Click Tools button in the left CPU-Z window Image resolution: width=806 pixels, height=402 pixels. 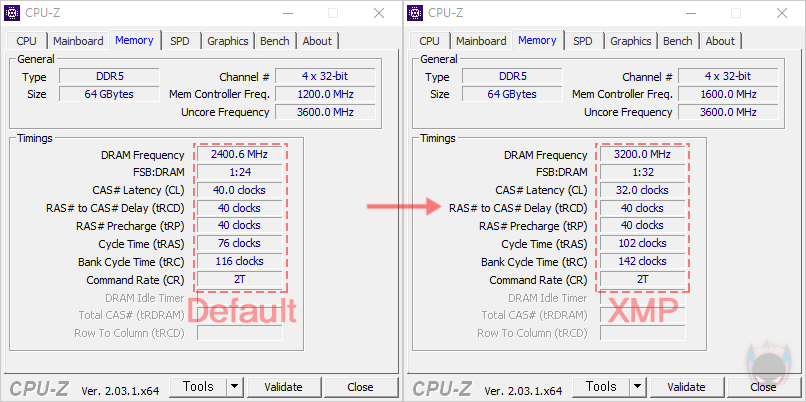198,387
